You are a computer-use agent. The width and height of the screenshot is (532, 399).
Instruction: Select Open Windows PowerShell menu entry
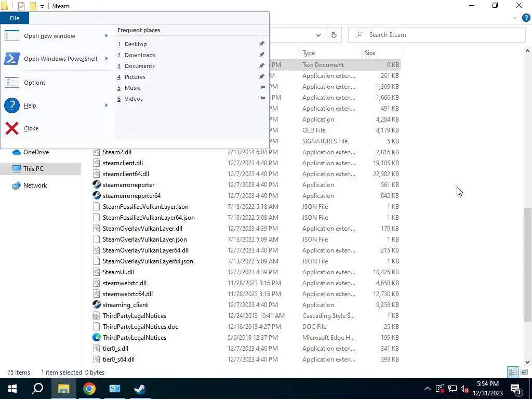click(x=56, y=59)
